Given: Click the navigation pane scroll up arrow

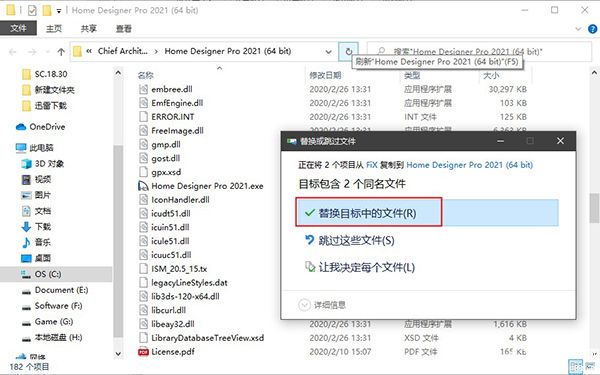Looking at the screenshot, I should pos(118,72).
